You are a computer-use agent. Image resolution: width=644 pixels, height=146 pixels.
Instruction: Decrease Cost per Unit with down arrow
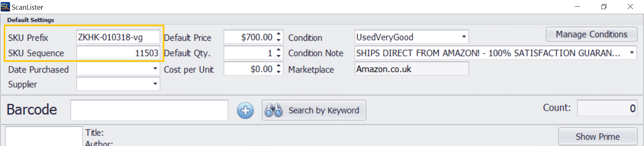(x=279, y=72)
